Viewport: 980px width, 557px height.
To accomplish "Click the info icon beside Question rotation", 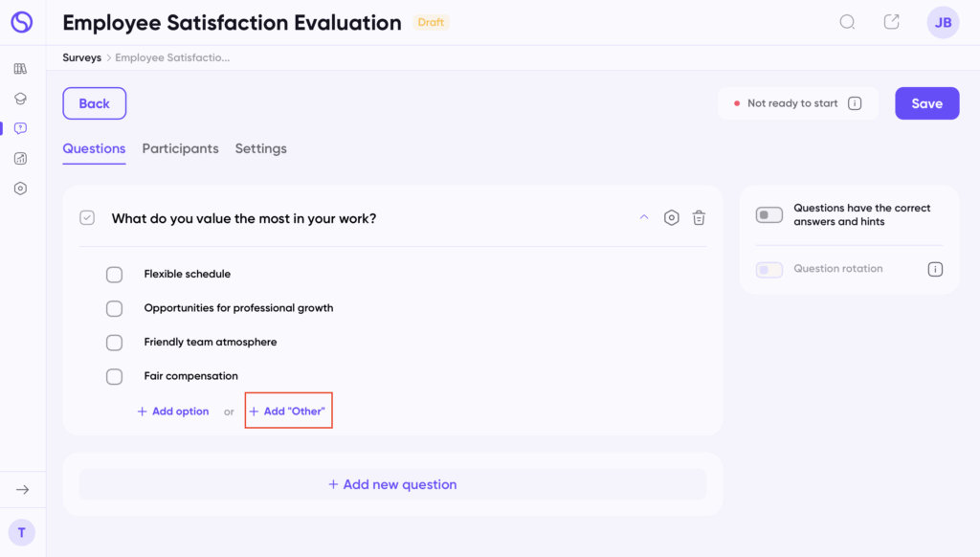I will pos(935,270).
